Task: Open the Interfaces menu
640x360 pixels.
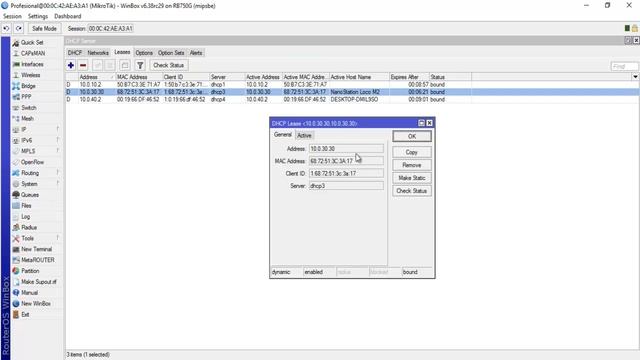Action: (32, 64)
